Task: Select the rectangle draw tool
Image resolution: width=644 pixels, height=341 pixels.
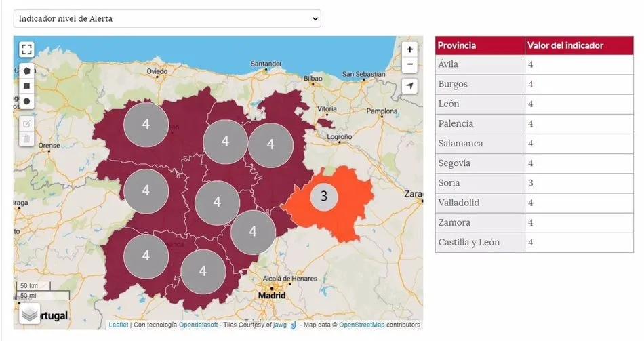Action: tap(26, 86)
